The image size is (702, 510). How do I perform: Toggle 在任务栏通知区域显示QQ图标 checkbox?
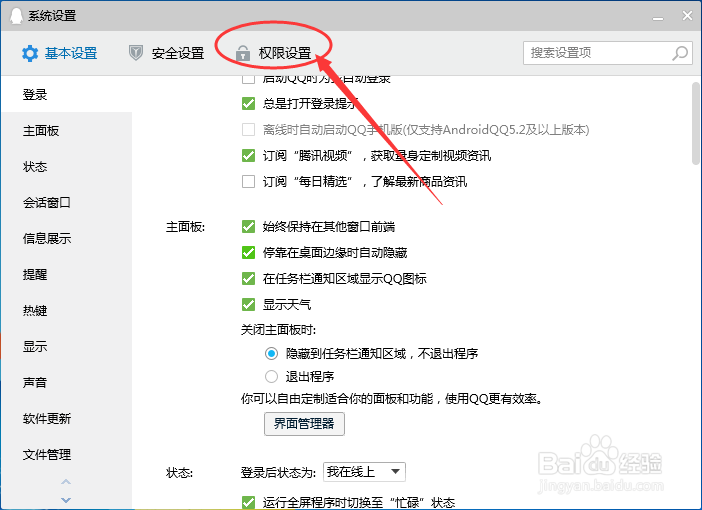pos(248,279)
